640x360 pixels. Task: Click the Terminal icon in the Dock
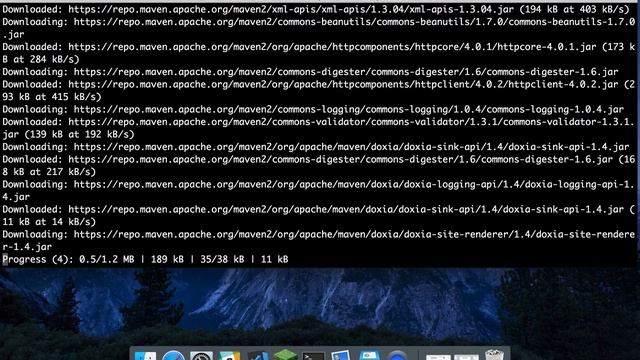coord(313,356)
